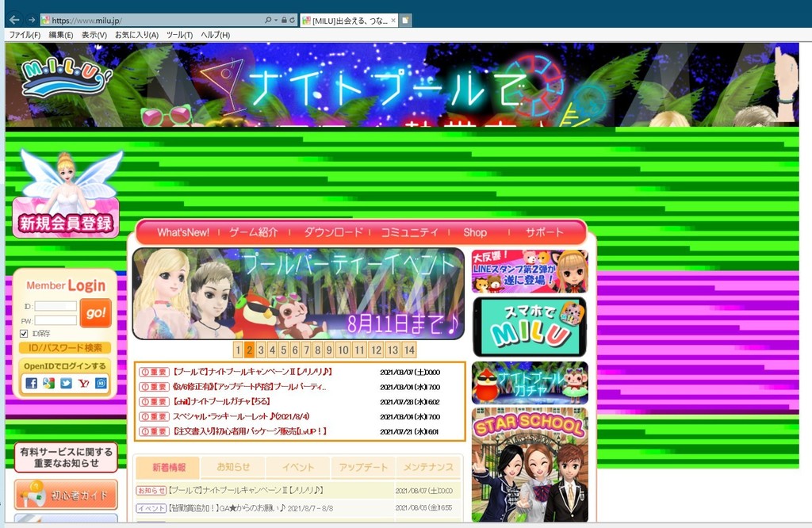Click the PW password input field

click(56, 320)
